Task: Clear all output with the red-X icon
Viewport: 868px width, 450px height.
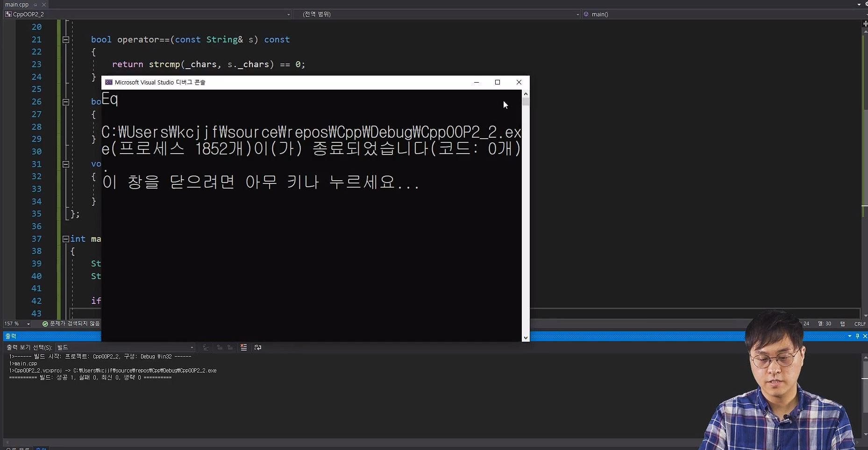Action: pos(243,347)
